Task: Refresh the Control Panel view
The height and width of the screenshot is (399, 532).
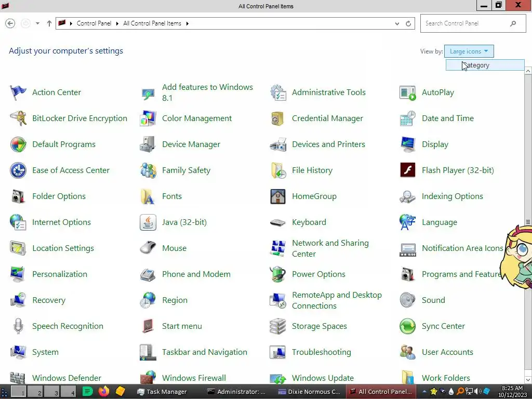Action: (408, 23)
